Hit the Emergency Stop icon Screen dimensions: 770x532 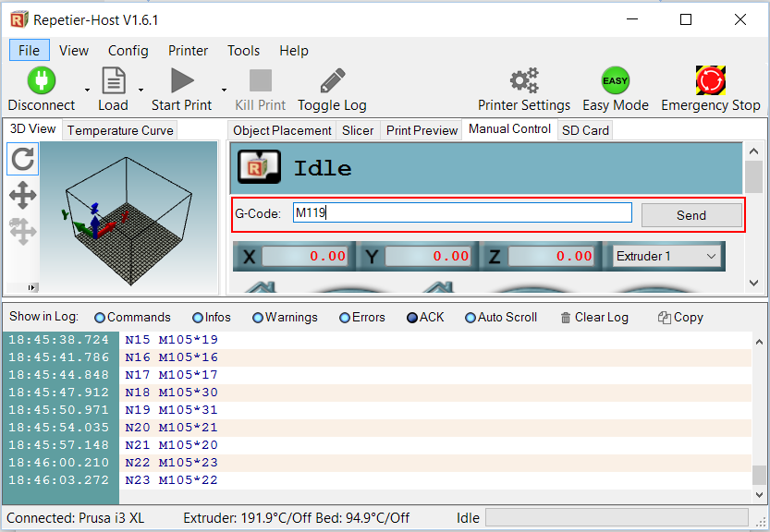pos(711,80)
